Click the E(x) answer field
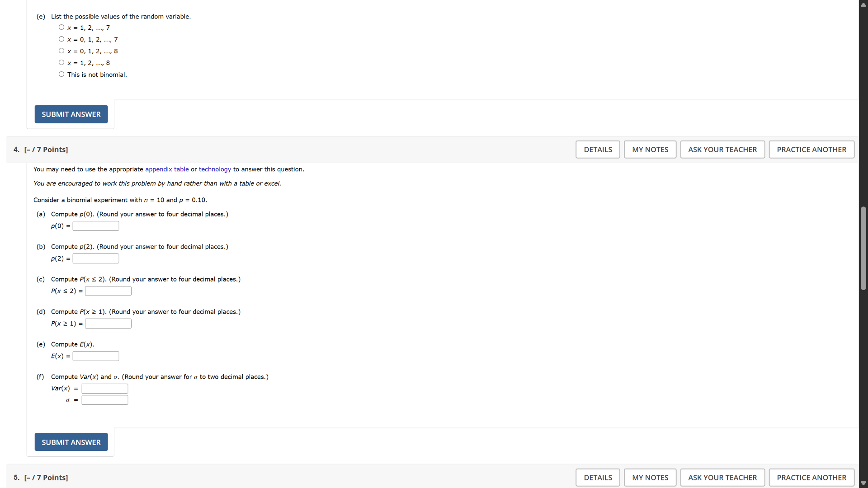This screenshot has height=488, width=868. click(96, 356)
